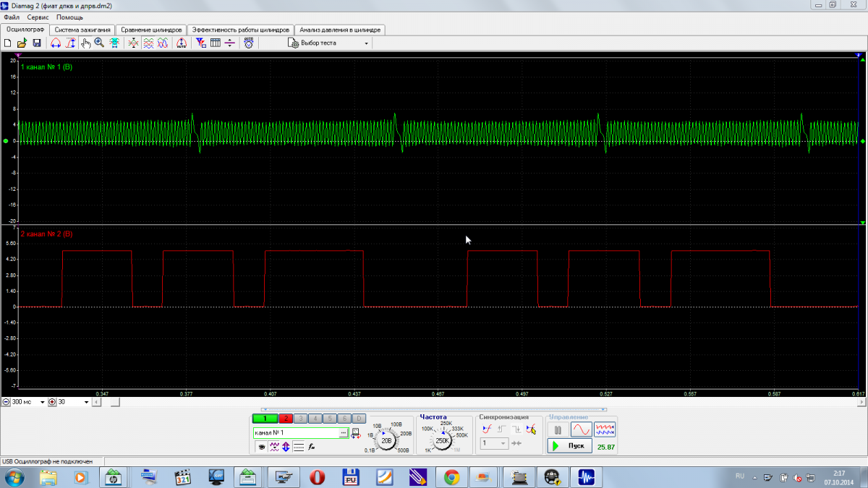Toggle the pause button in control panel

coord(558,429)
